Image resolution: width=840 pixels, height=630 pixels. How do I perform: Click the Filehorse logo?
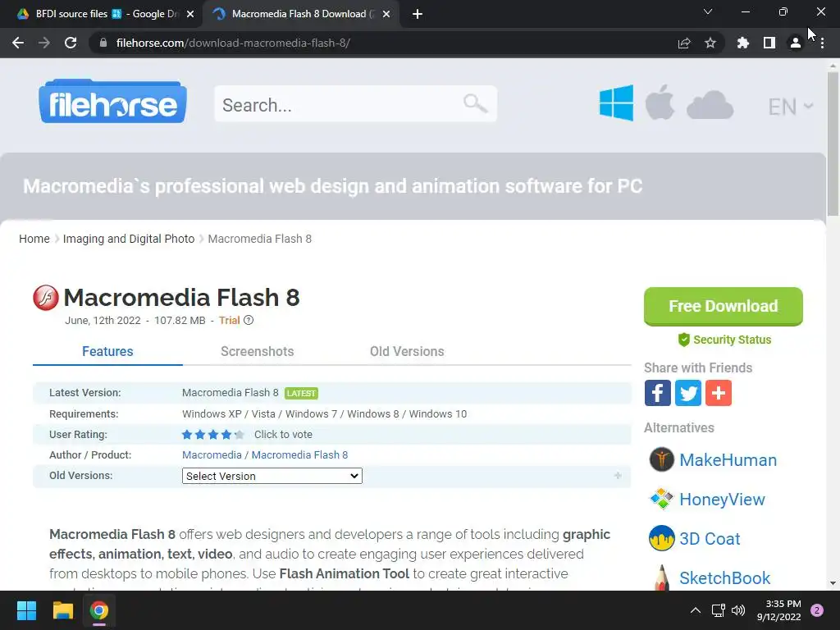[x=112, y=102]
